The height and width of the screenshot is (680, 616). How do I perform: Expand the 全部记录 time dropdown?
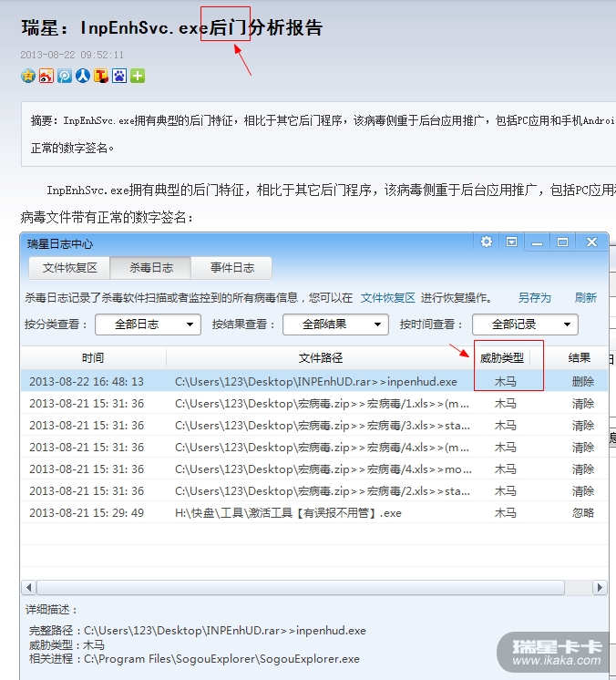[x=525, y=325]
